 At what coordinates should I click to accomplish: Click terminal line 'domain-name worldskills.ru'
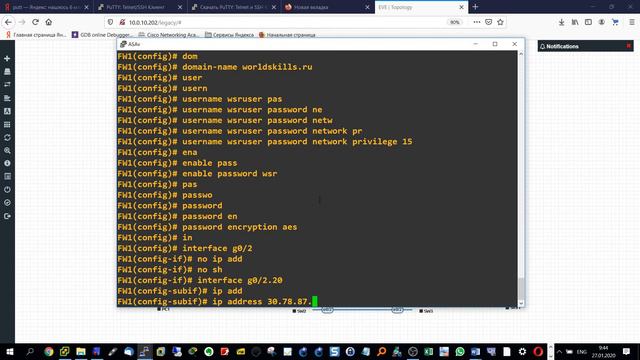(247, 67)
